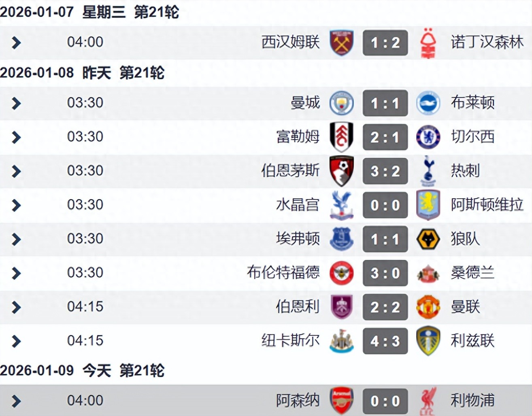Select the Wolves wolf-head badge
This screenshot has height=416, width=532.
point(428,240)
